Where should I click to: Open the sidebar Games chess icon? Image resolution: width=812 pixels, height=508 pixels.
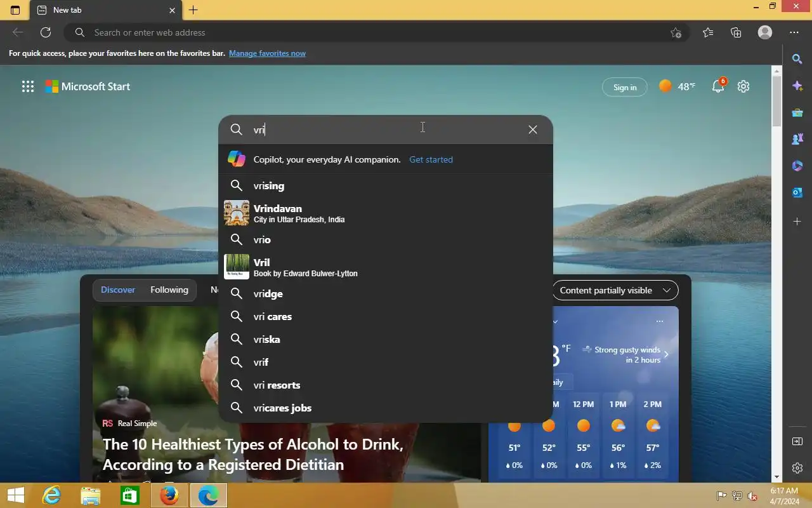click(797, 139)
